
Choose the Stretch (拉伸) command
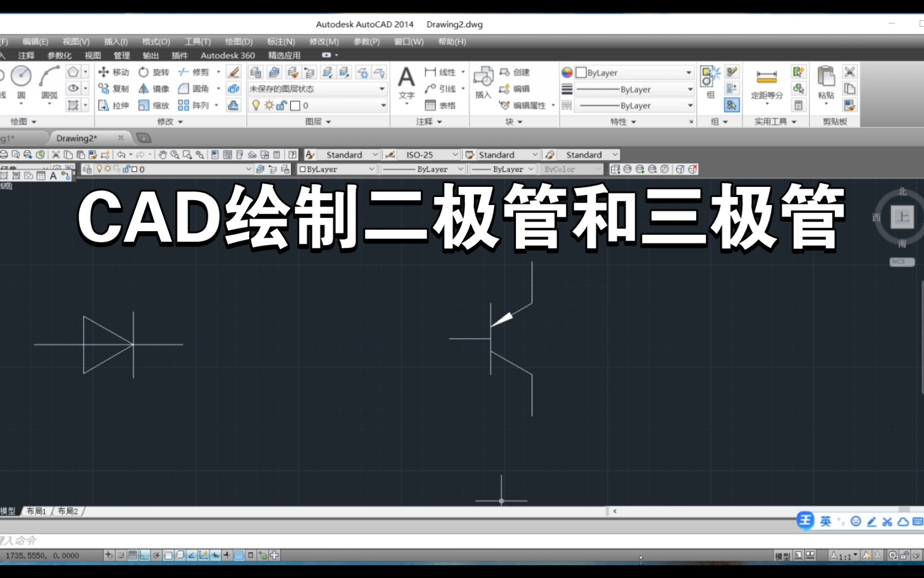pyautogui.click(x=113, y=105)
